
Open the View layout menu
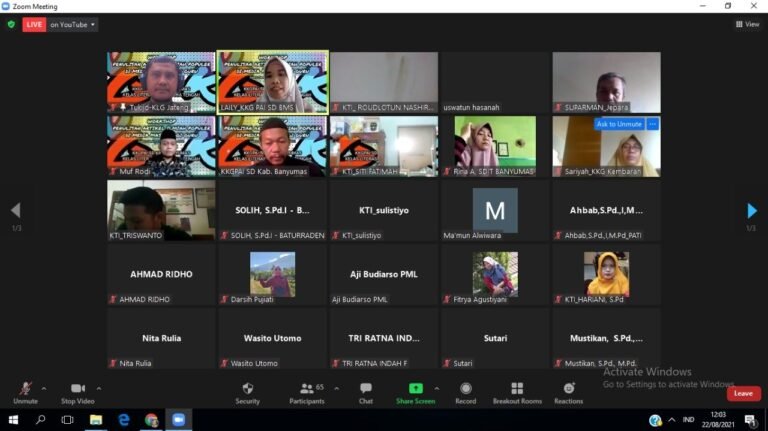747,24
